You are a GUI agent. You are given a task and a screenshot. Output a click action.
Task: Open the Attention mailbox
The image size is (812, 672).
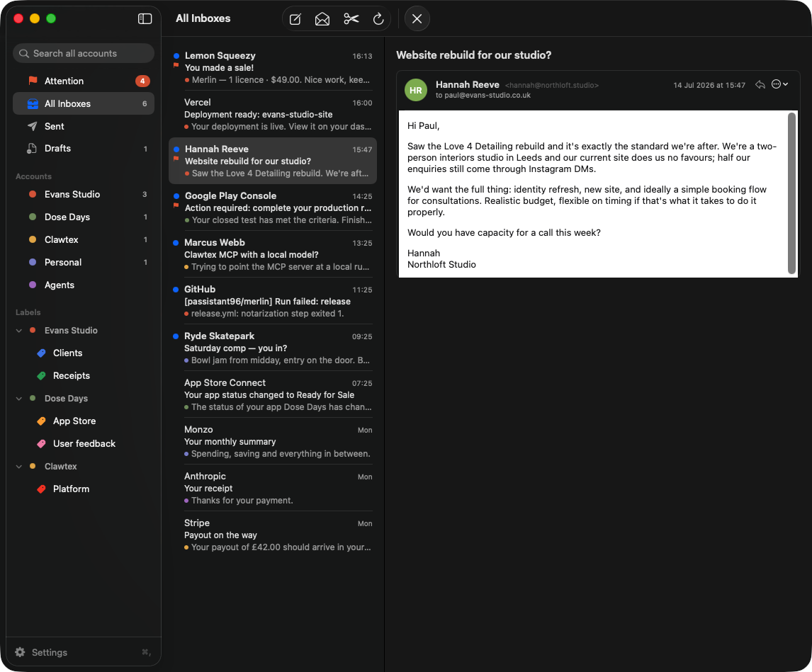pos(84,81)
